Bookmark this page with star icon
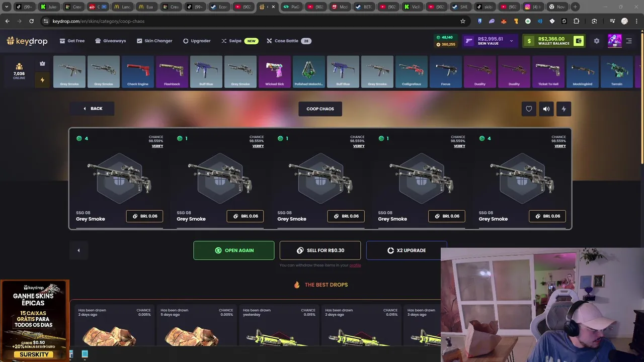644x362 pixels. tap(462, 21)
